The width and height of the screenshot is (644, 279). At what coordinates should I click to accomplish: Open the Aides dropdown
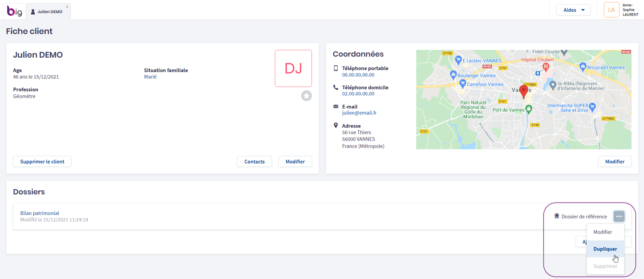[x=573, y=10]
